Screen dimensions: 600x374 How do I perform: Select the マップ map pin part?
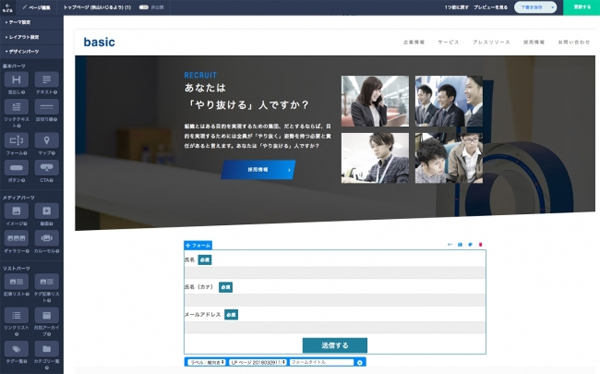[46, 140]
